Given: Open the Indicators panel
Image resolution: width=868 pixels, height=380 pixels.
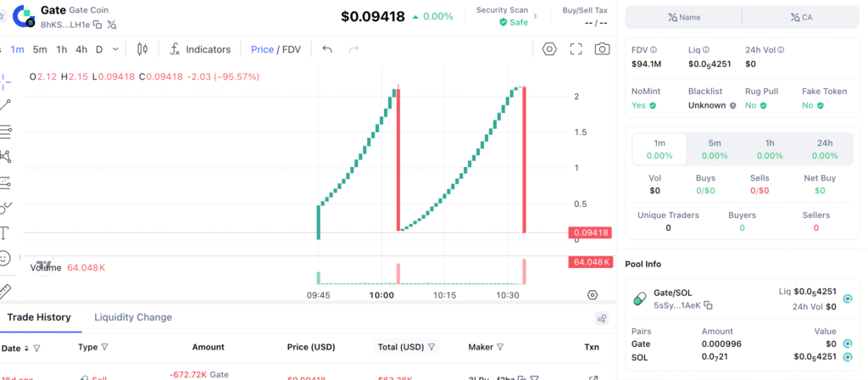Looking at the screenshot, I should (x=200, y=49).
